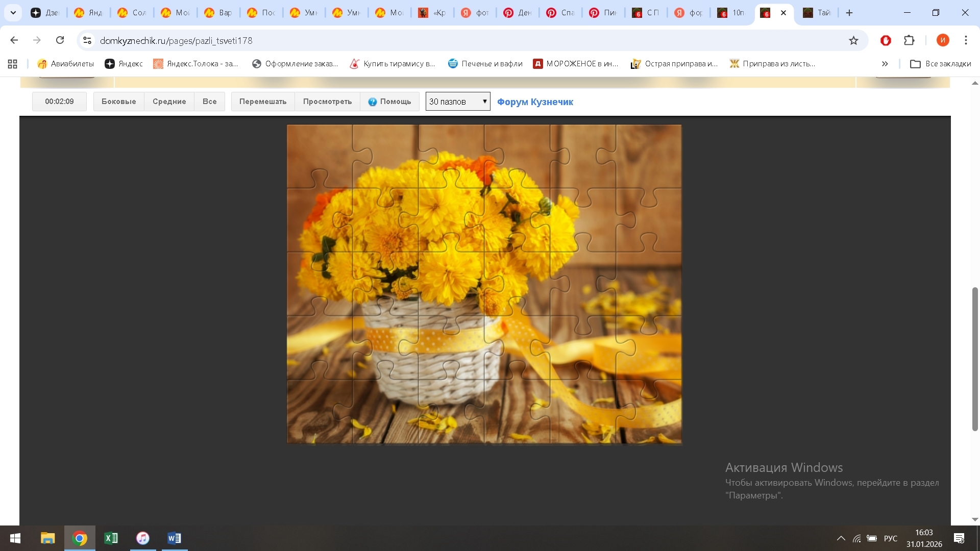The height and width of the screenshot is (551, 980).
Task: Follow the Форум Кузнечик link
Action: [535, 102]
